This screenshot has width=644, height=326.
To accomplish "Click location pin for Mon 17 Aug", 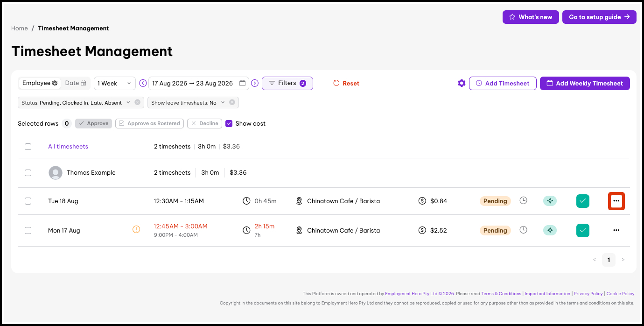I will tap(300, 230).
